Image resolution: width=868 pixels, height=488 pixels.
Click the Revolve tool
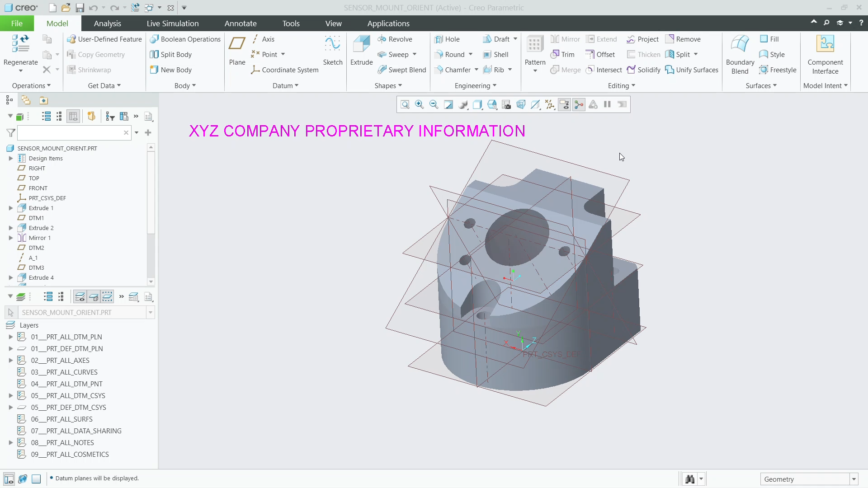coord(395,39)
